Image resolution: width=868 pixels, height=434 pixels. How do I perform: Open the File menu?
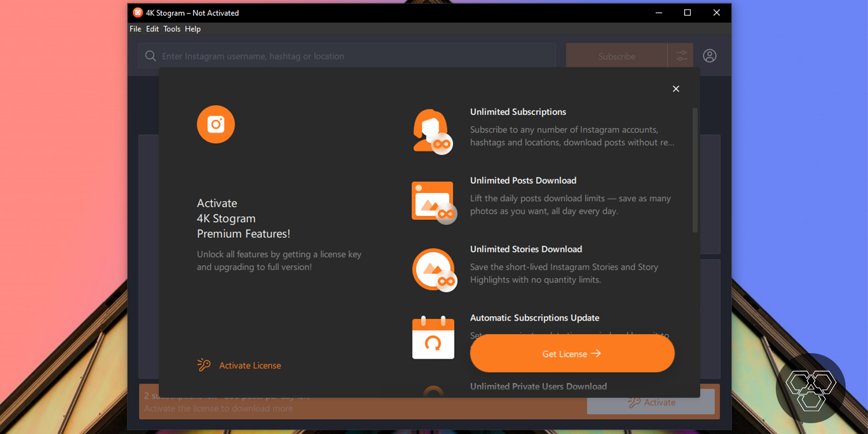tap(135, 29)
